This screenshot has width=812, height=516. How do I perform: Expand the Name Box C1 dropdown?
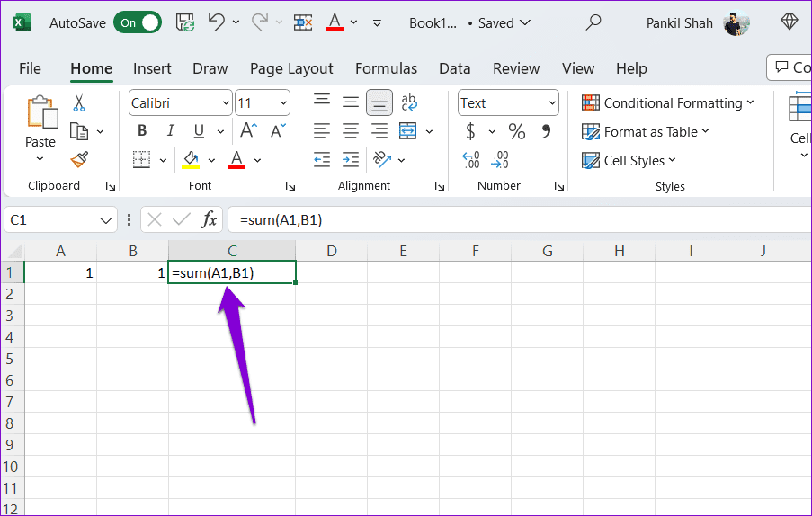(x=105, y=221)
